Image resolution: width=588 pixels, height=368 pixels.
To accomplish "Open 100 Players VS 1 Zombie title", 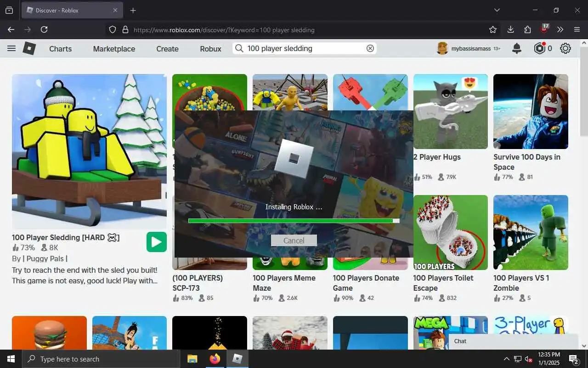I will pos(521,283).
